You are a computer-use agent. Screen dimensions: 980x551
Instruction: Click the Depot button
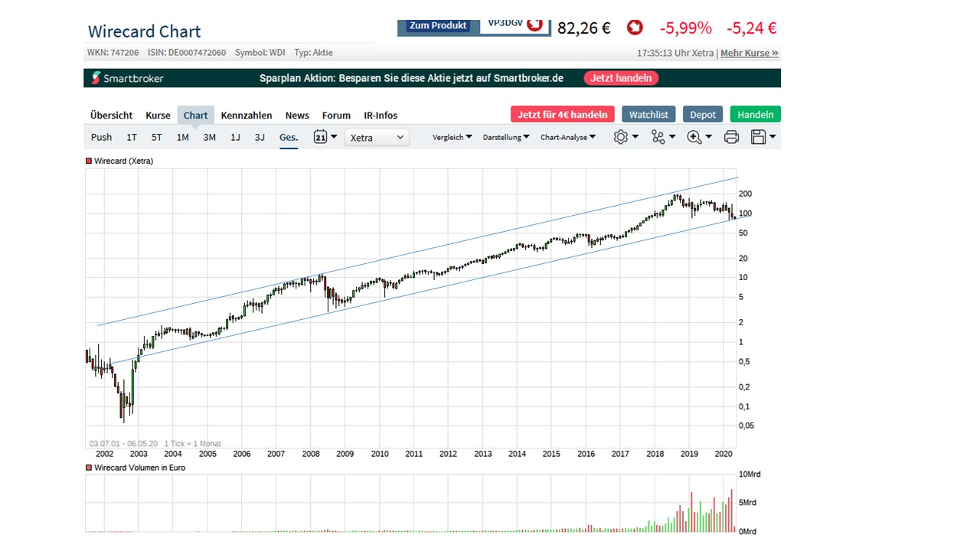pos(703,114)
